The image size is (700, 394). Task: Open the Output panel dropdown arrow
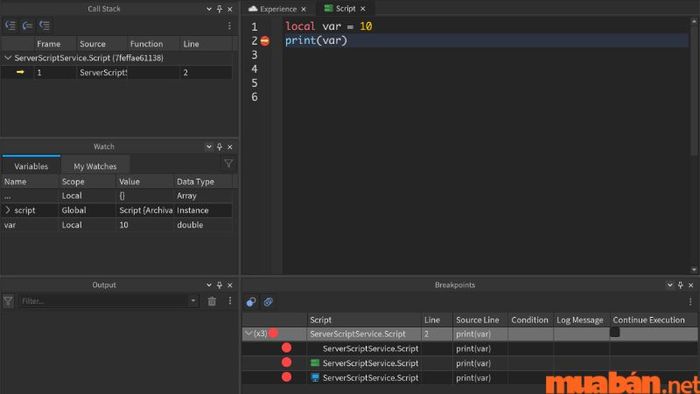(x=208, y=285)
